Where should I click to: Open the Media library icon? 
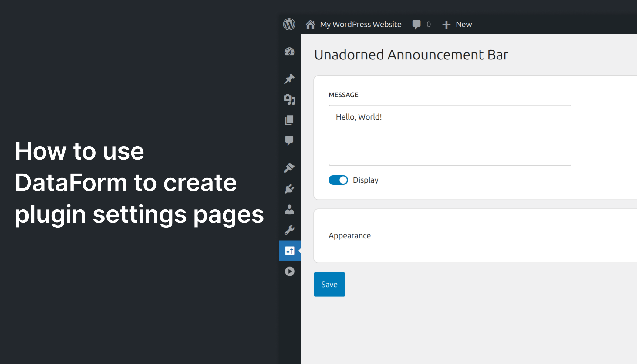point(289,99)
